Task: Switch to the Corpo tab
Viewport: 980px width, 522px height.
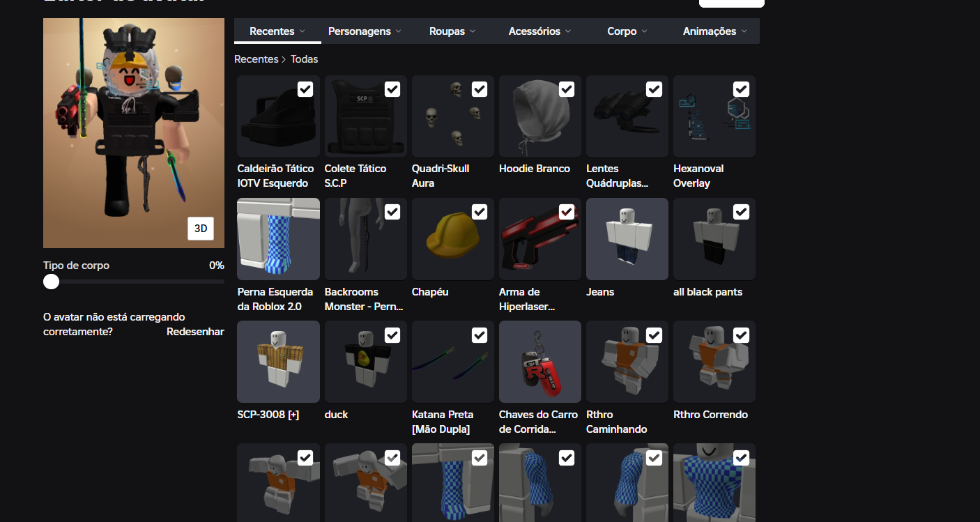Action: (627, 31)
